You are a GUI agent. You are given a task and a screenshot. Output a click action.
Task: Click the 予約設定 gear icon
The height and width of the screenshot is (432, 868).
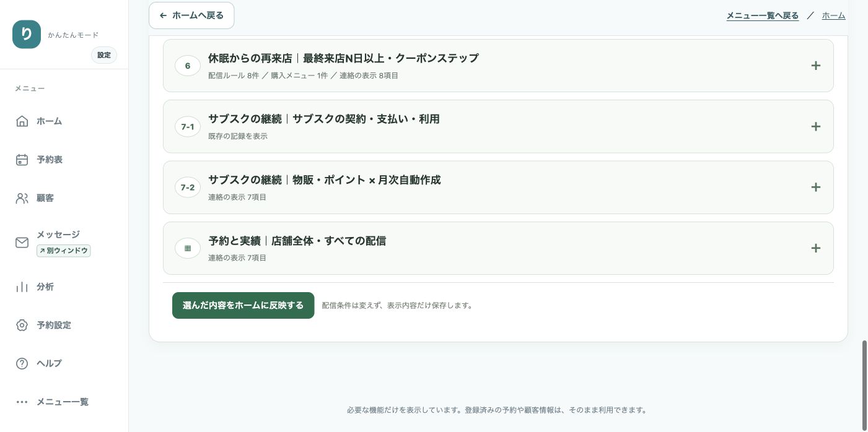click(22, 326)
